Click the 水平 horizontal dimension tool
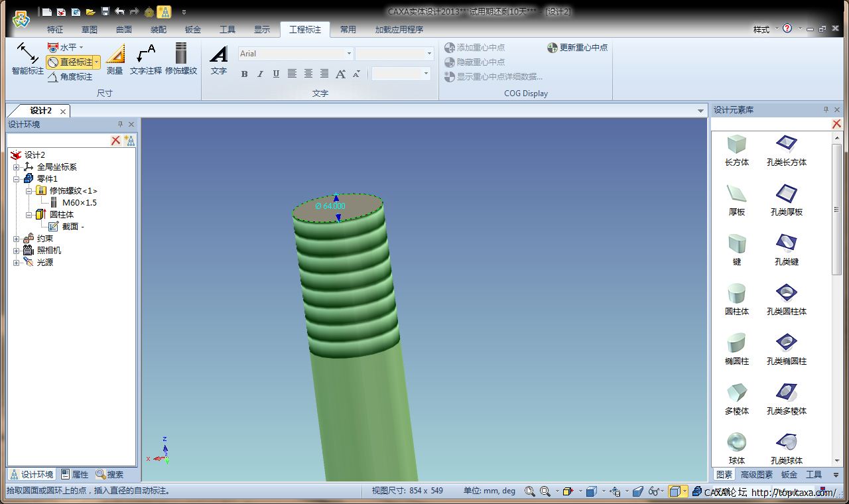Screen dimensions: 849x504 pyautogui.click(x=62, y=47)
